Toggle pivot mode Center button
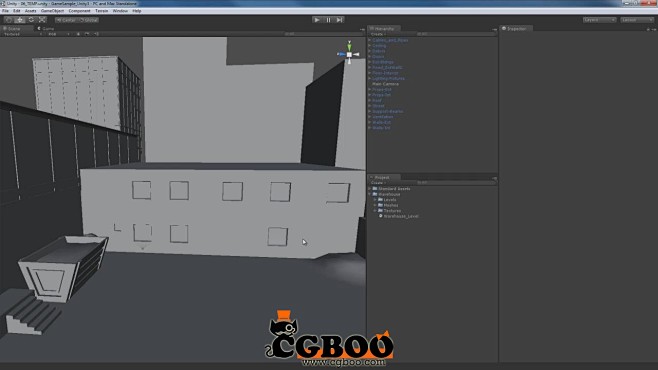658x370 pixels. pos(66,20)
